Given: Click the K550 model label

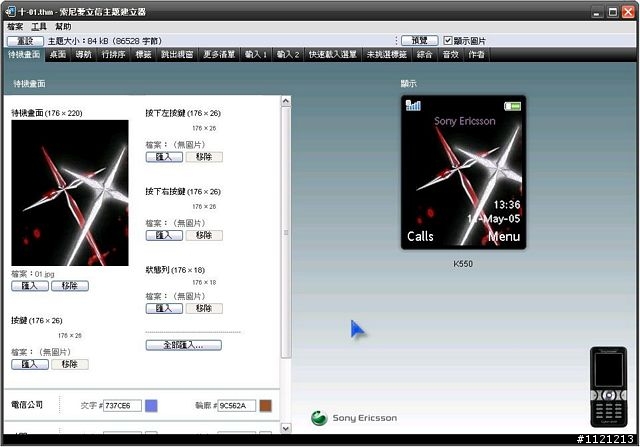Looking at the screenshot, I should pos(463,264).
